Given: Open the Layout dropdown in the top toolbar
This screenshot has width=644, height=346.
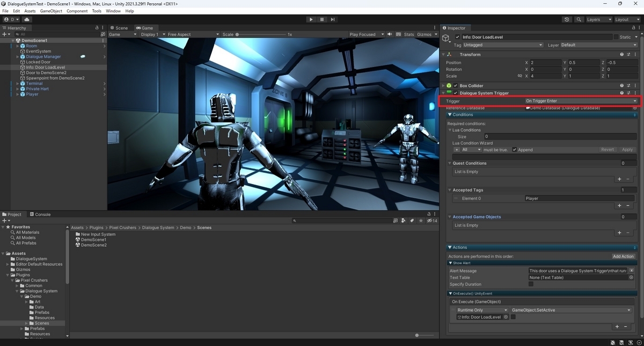Looking at the screenshot, I should [627, 19].
